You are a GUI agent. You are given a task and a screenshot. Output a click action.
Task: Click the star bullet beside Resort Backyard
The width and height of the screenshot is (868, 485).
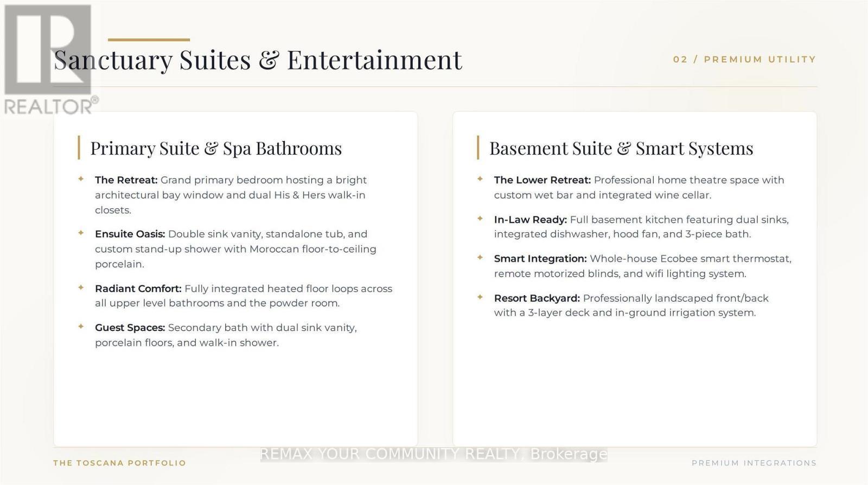tap(480, 297)
